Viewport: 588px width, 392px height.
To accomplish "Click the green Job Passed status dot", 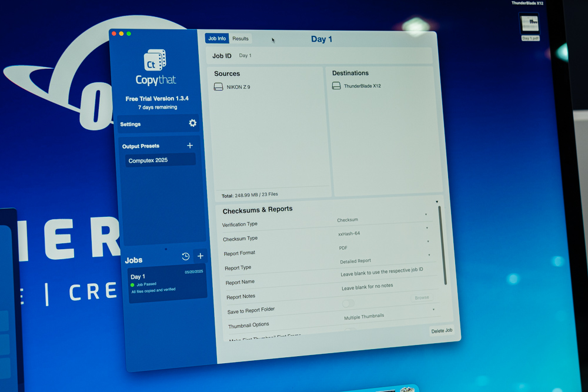I will click(x=132, y=285).
